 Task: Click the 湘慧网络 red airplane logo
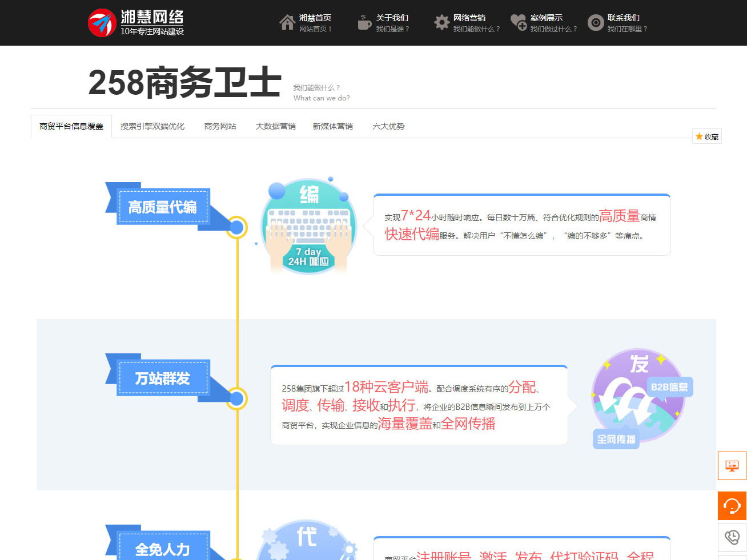pyautogui.click(x=102, y=23)
